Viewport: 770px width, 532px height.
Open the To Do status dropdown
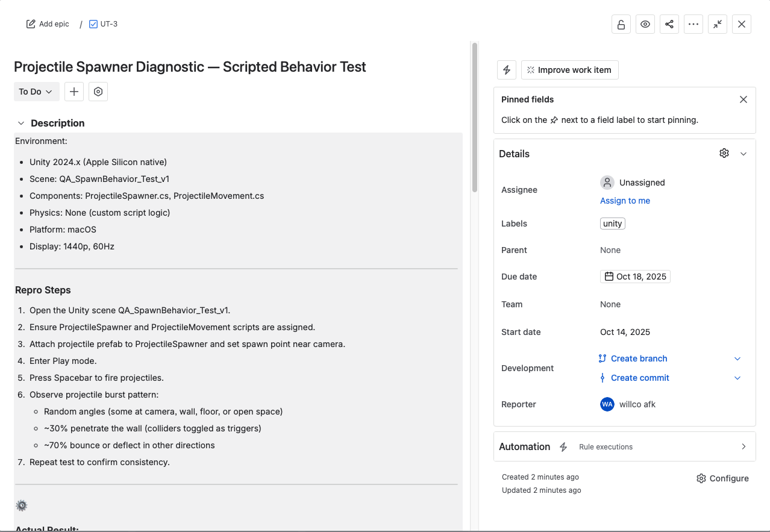coord(36,92)
